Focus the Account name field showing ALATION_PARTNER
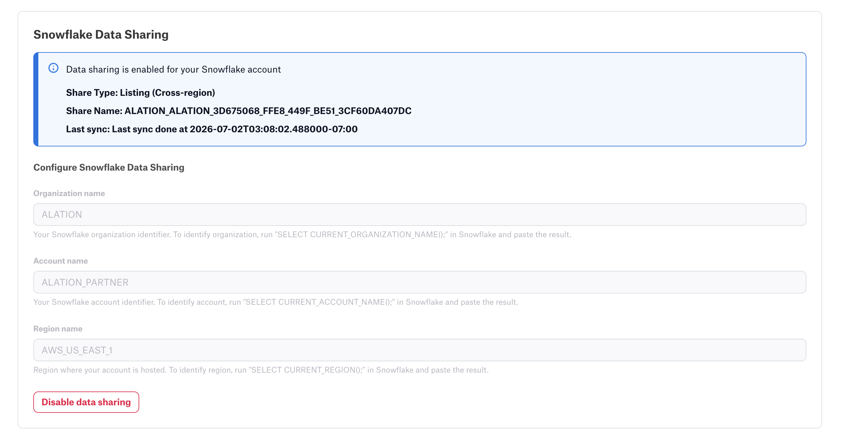The height and width of the screenshot is (443, 868). 420,282
